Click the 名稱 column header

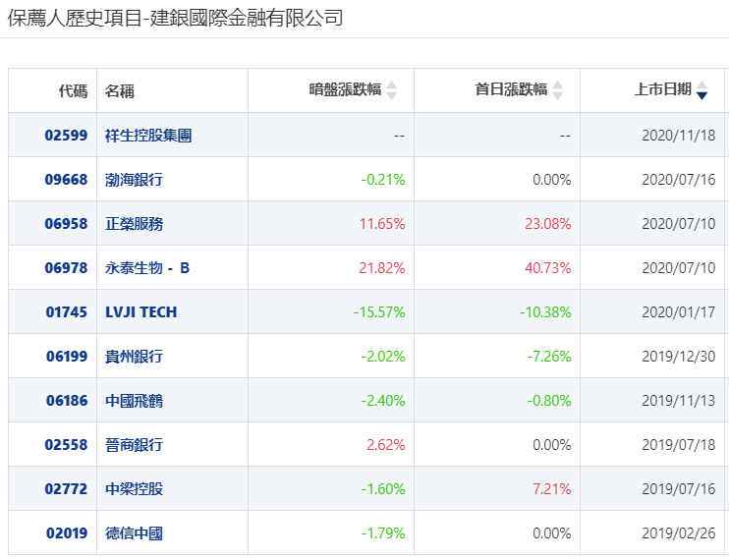pyautogui.click(x=120, y=90)
